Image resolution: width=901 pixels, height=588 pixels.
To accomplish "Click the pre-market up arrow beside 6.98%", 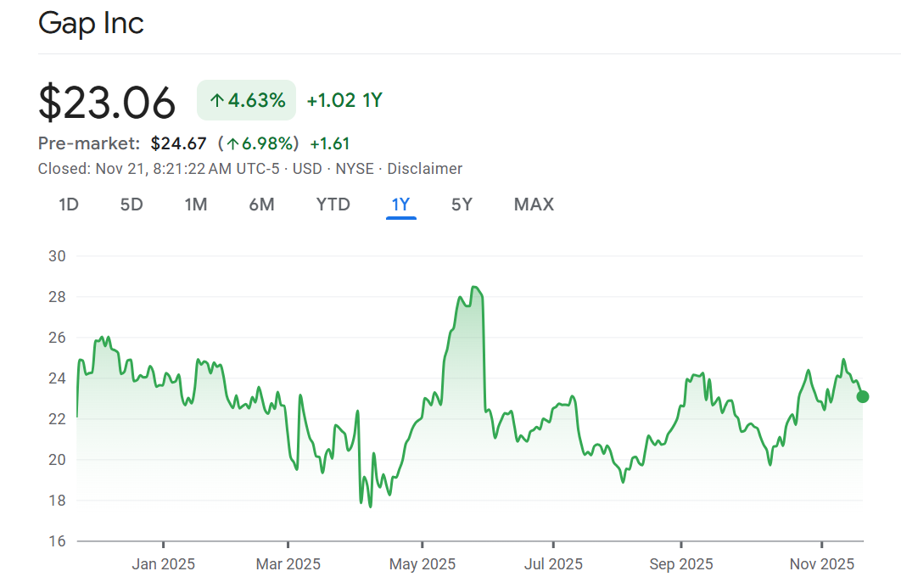I will (232, 143).
